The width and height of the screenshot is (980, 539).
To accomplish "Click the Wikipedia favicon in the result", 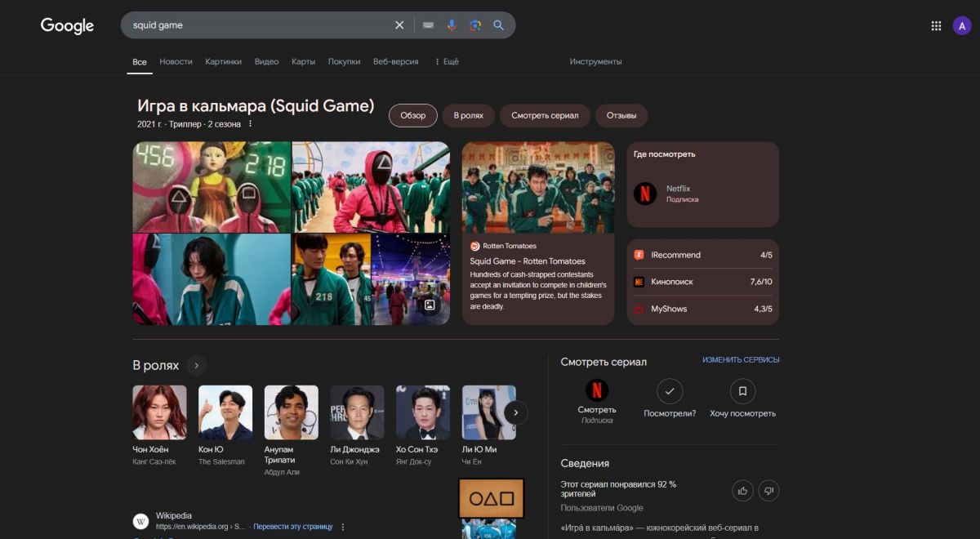I will (x=141, y=521).
